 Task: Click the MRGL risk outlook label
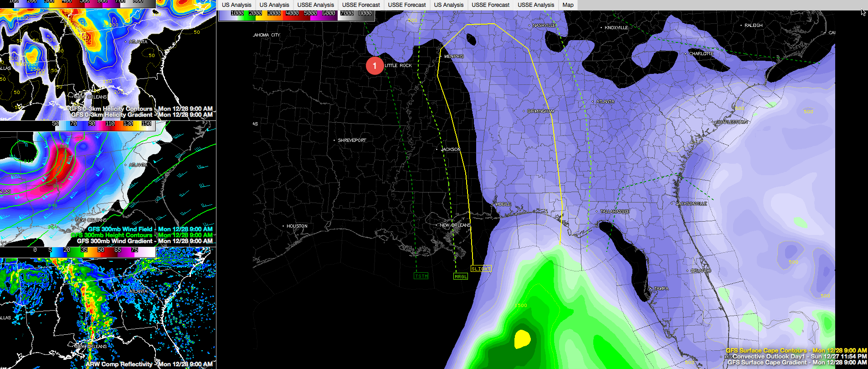(461, 276)
